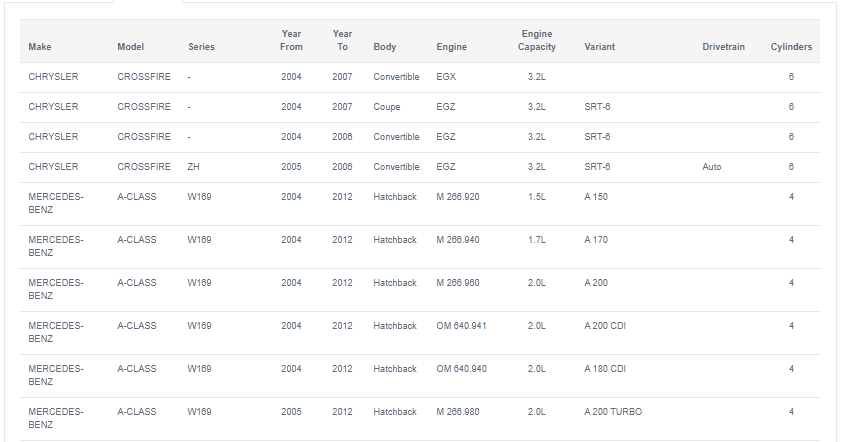Click the Auto drivetrain cell
Screen dimensions: 844x442
[712, 167]
